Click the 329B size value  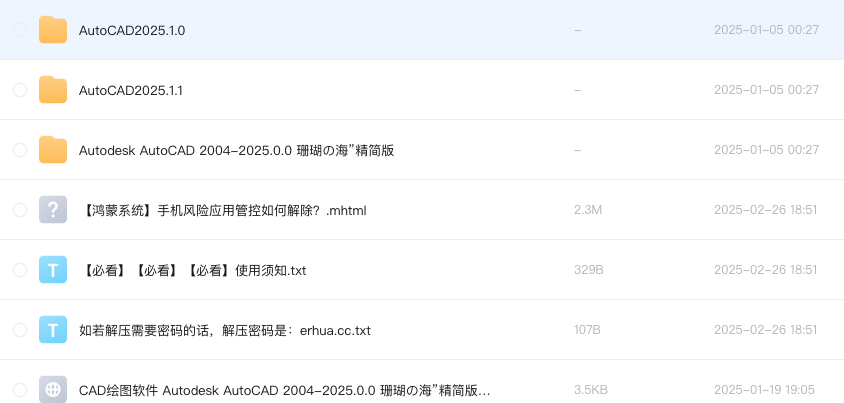point(589,270)
